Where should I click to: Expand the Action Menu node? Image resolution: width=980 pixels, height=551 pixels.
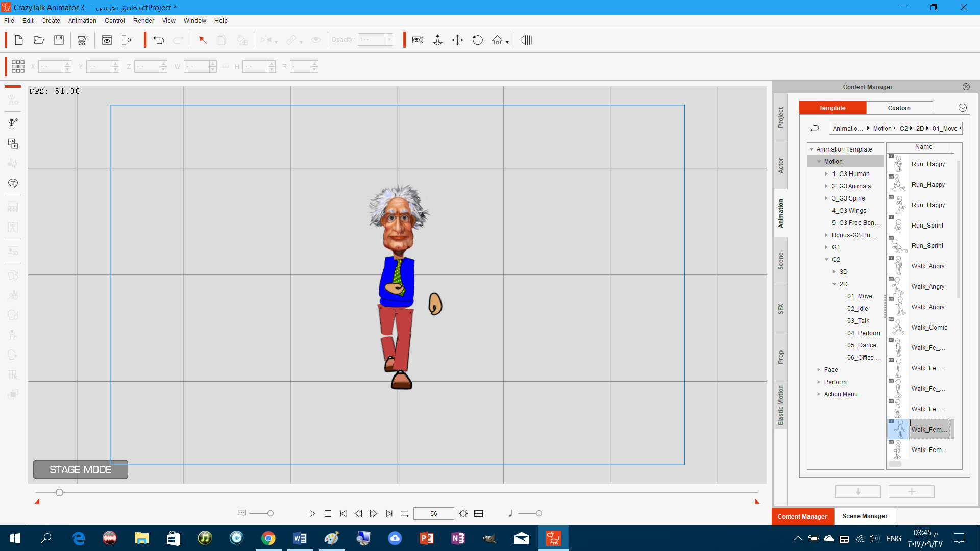(x=819, y=394)
